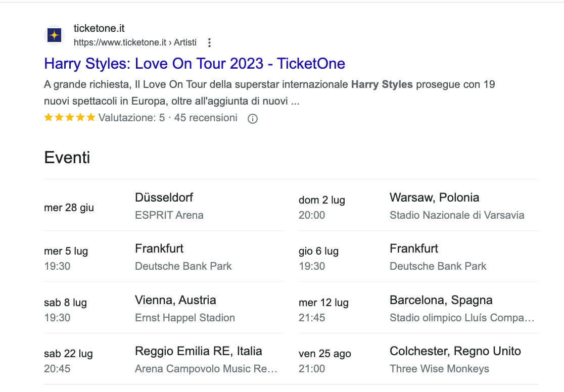
Task: Open the Warsaw, Polonia event
Action: click(418, 206)
